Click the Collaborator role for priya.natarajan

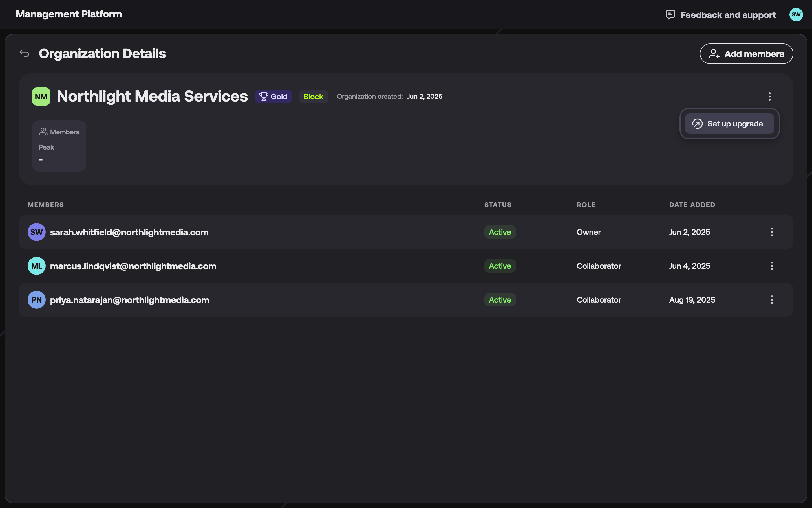pos(599,300)
